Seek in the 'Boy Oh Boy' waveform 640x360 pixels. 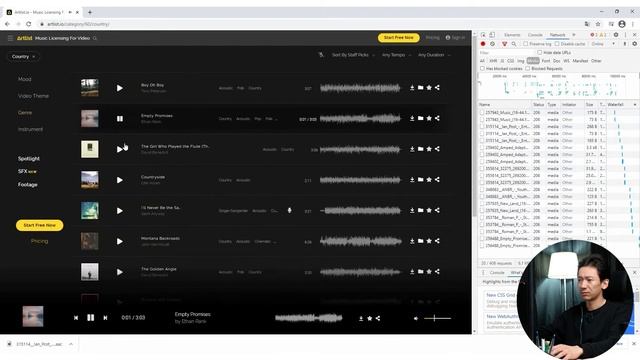[x=360, y=88]
